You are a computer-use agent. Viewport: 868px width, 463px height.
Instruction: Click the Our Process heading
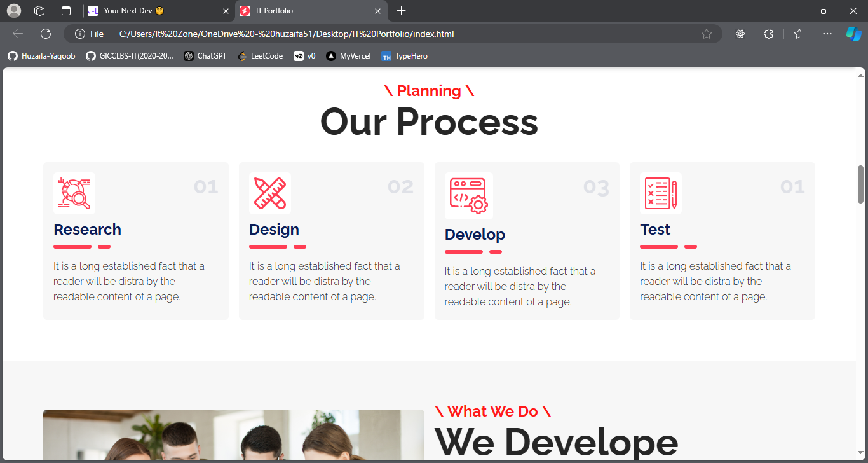click(429, 122)
